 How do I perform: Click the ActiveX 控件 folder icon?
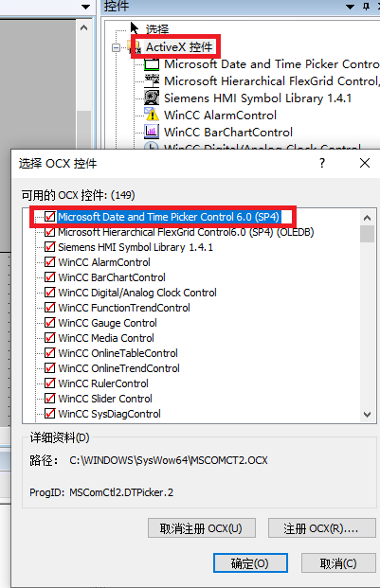click(135, 47)
